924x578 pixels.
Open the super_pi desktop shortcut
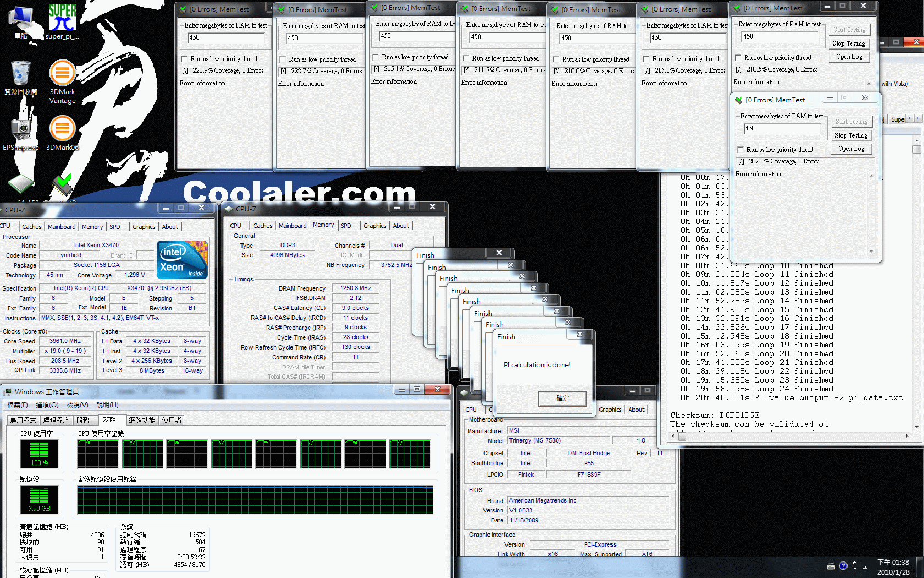tap(62, 22)
